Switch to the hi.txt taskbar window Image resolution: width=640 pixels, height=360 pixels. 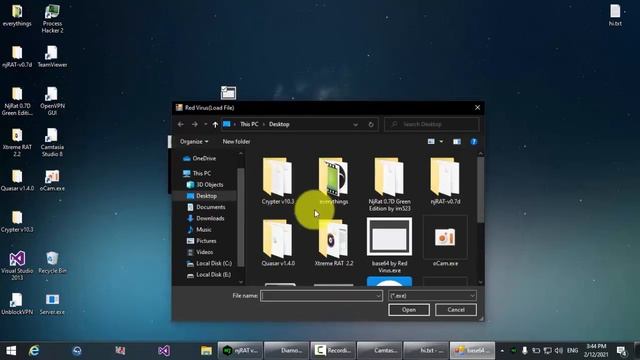tap(426, 351)
